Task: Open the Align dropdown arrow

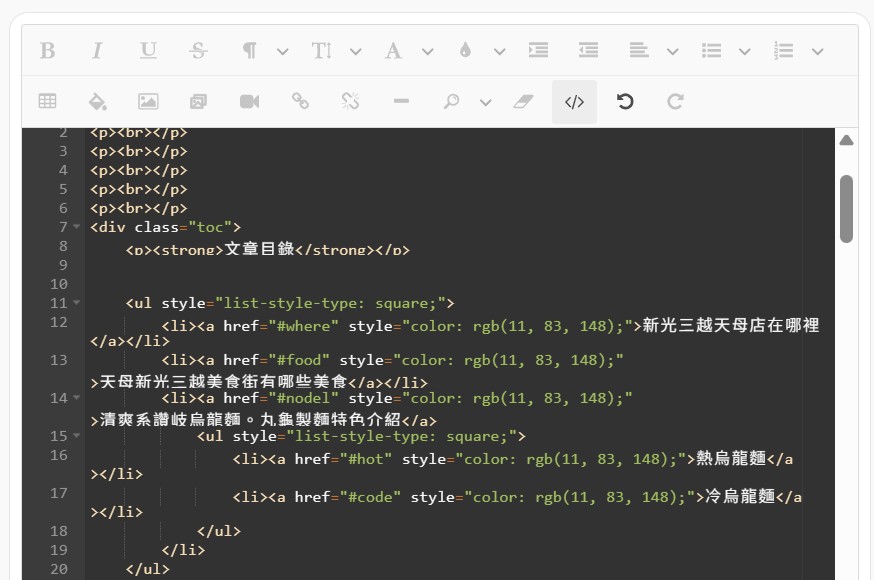Action: [673, 52]
